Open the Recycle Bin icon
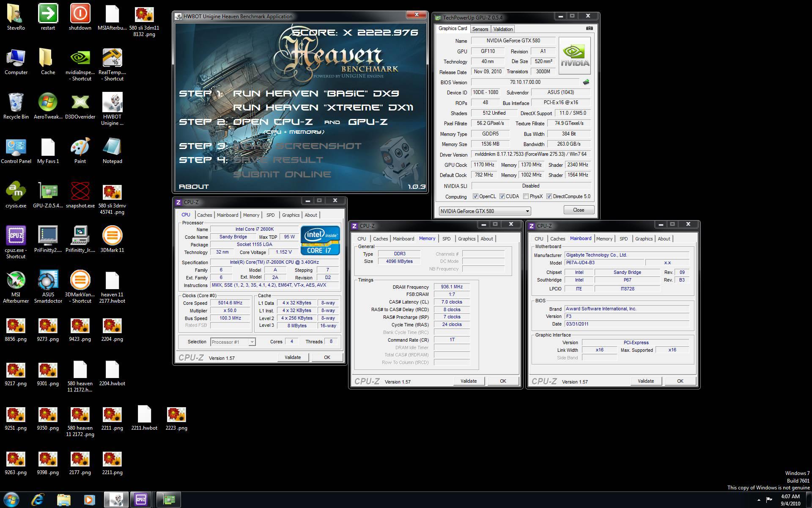This screenshot has height=508, width=812. point(16,102)
